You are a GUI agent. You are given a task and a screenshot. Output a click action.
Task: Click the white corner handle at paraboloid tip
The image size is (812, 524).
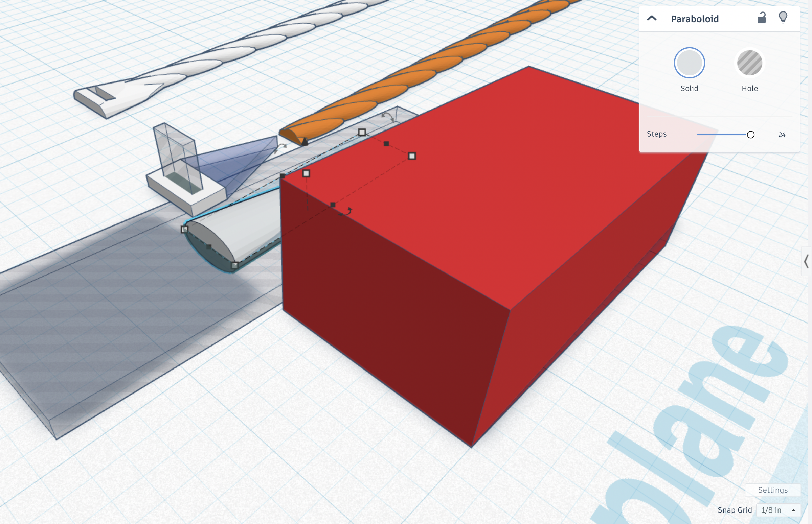pyautogui.click(x=184, y=229)
